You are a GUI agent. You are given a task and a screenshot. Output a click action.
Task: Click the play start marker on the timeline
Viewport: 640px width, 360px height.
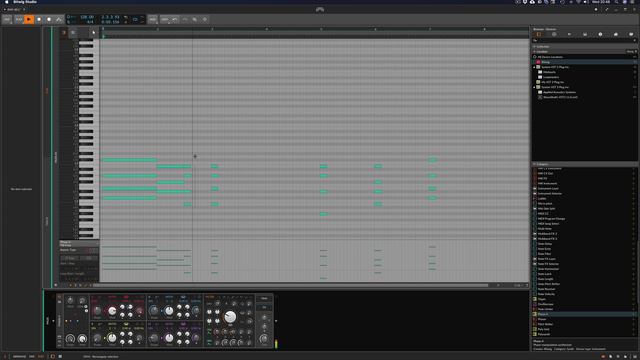point(104,36)
